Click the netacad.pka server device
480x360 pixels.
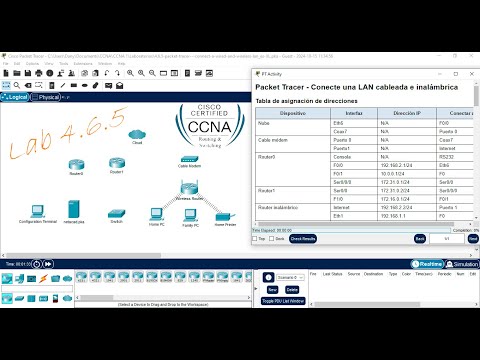(x=74, y=209)
